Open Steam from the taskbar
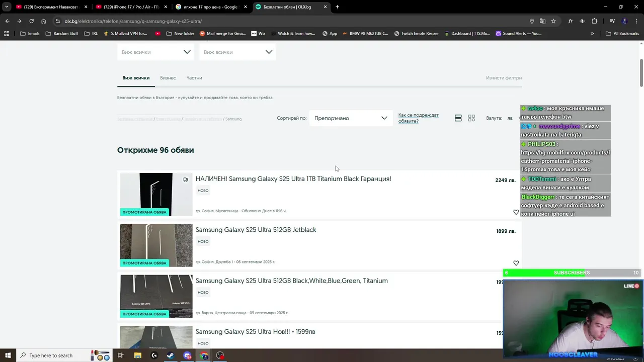 tap(171, 355)
